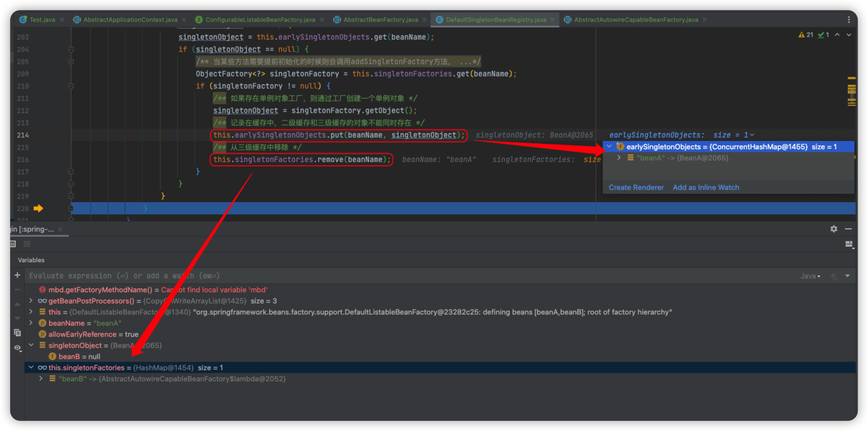868x431 pixels.
Task: Click line 209 ObjectFactory declaration
Action: point(356,74)
